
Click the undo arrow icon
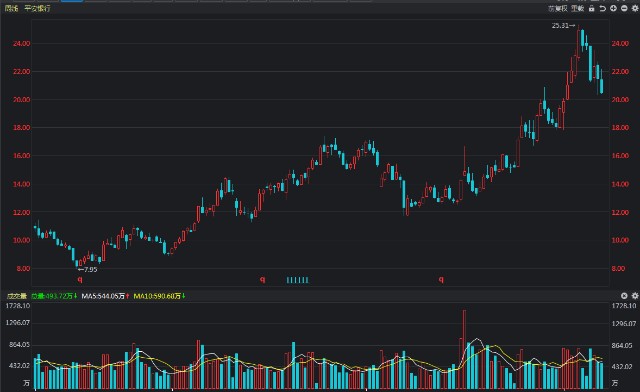click(x=602, y=9)
